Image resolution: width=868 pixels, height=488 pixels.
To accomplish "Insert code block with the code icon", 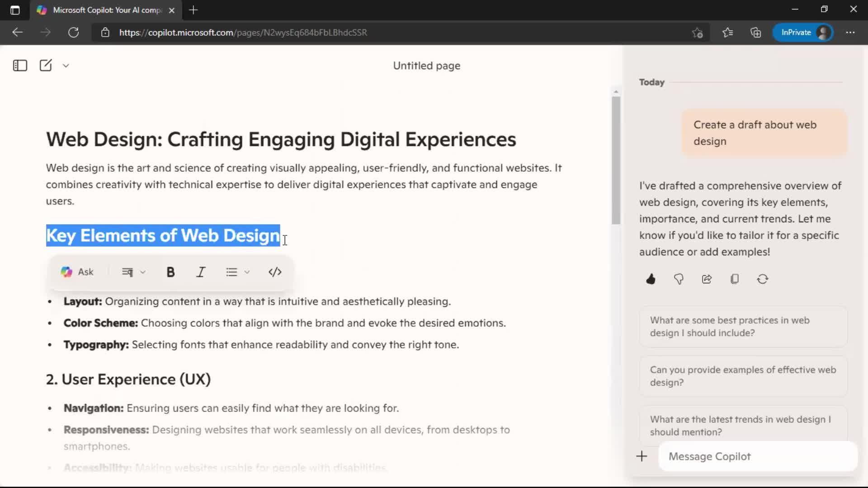I will (x=275, y=272).
